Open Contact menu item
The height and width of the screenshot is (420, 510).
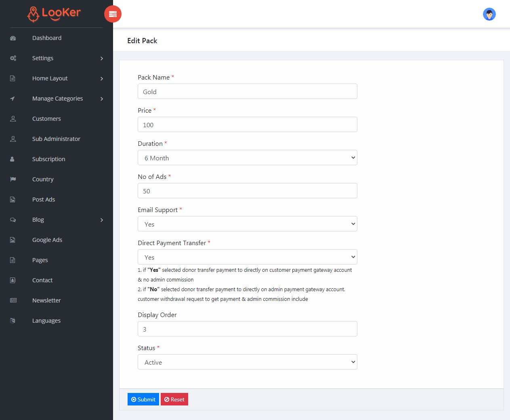(42, 280)
